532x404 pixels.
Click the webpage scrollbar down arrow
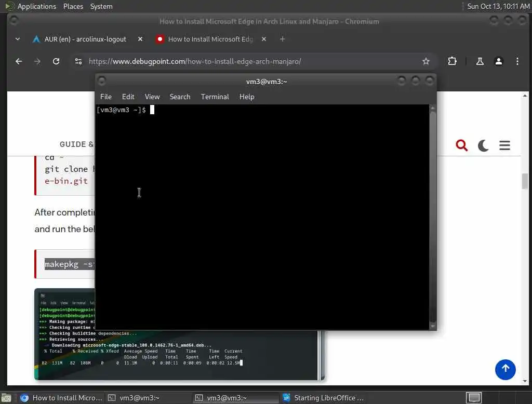[x=525, y=381]
